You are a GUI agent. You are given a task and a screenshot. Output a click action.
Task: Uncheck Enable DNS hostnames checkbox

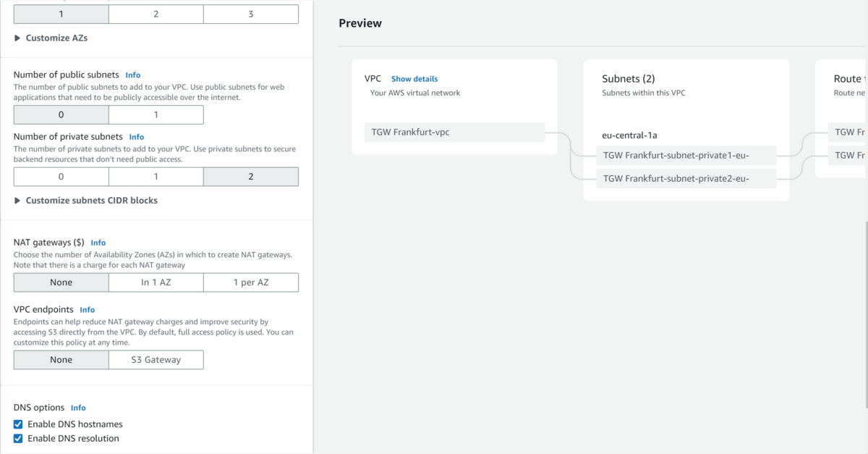pos(19,424)
